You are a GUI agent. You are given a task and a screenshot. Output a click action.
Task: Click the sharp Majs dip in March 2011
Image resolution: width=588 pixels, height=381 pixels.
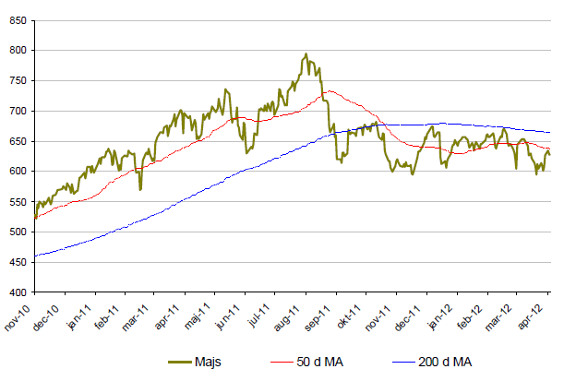[x=140, y=188]
